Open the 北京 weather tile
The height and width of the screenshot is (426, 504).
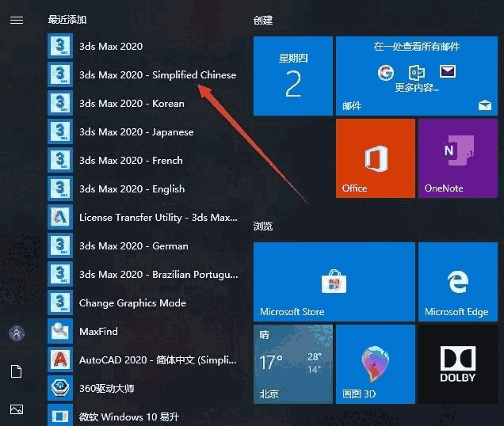tap(293, 364)
